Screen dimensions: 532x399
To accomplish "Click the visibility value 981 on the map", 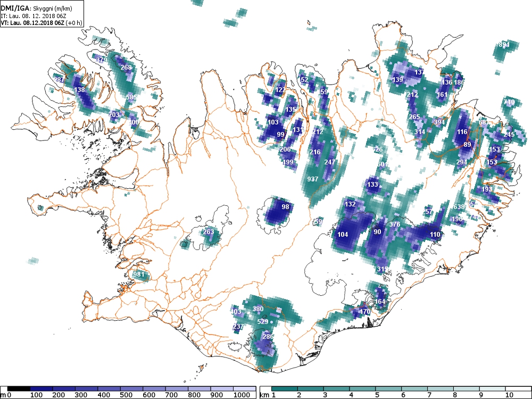I will (139, 274).
